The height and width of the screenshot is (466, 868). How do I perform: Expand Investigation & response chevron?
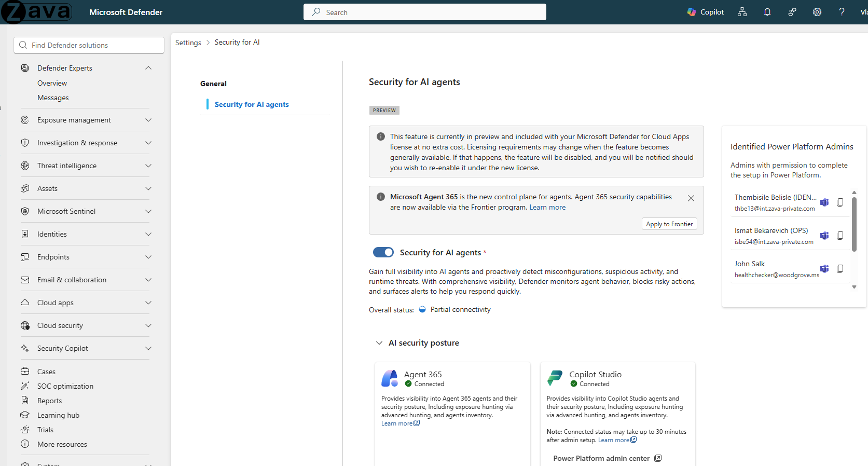click(148, 143)
